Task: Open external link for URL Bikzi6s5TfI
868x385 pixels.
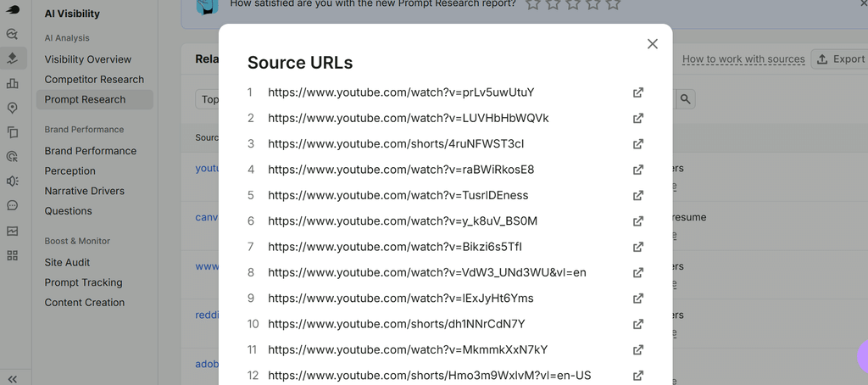Action: 637,247
